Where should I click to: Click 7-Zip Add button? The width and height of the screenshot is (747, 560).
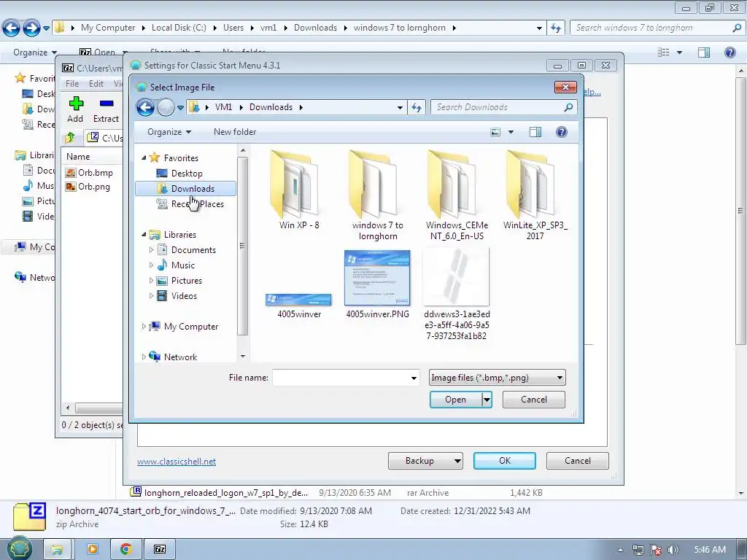coord(75,109)
